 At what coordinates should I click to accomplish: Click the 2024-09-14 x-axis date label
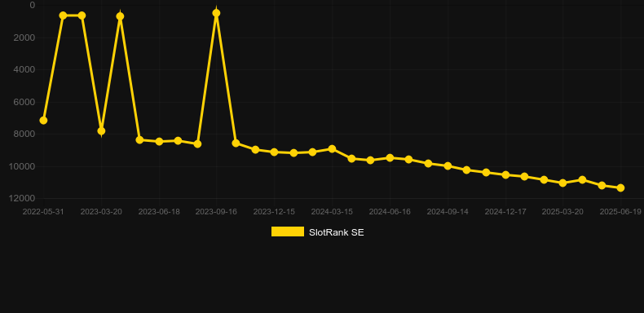(448, 212)
